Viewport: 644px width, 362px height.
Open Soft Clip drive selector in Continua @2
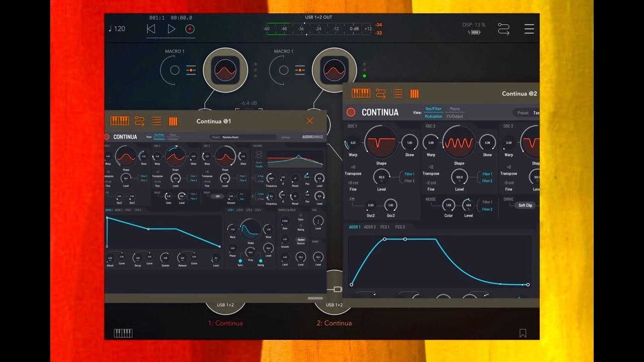(x=525, y=205)
